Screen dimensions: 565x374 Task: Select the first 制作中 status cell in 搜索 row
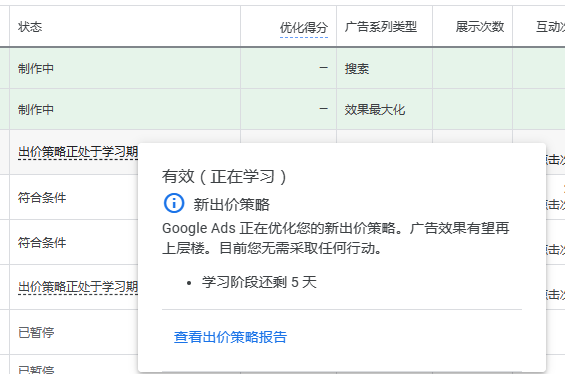point(36,68)
